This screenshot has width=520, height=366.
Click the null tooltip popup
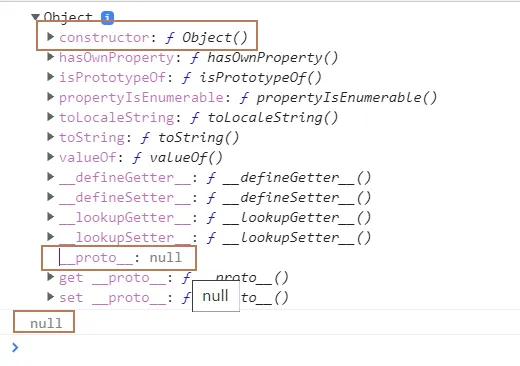pyautogui.click(x=216, y=296)
